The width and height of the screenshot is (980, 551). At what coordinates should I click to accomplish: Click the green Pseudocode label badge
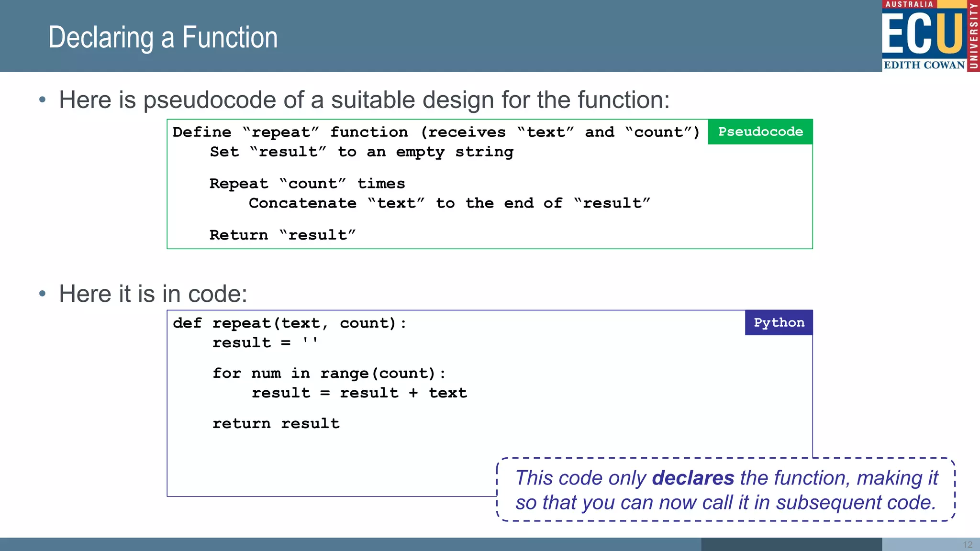pos(760,132)
